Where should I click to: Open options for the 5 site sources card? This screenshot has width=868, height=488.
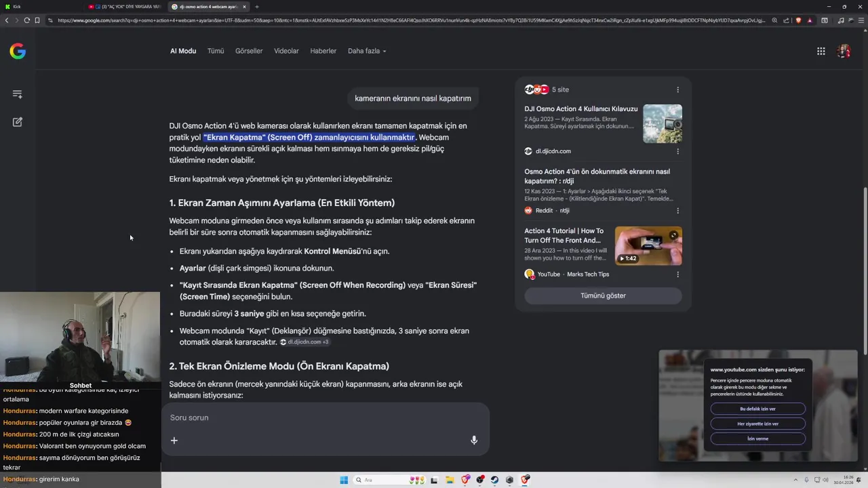coord(677,89)
